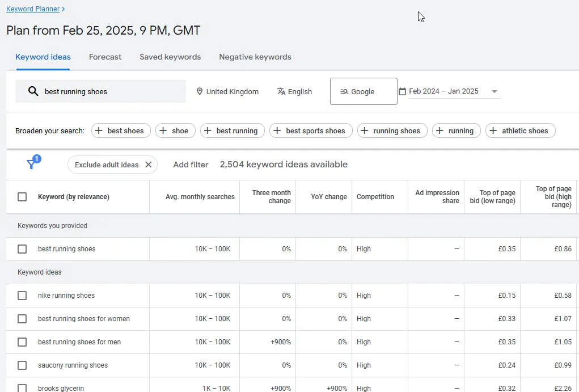Click plus icon on running shoes chip
Image resolution: width=579 pixels, height=392 pixels.
(x=365, y=130)
